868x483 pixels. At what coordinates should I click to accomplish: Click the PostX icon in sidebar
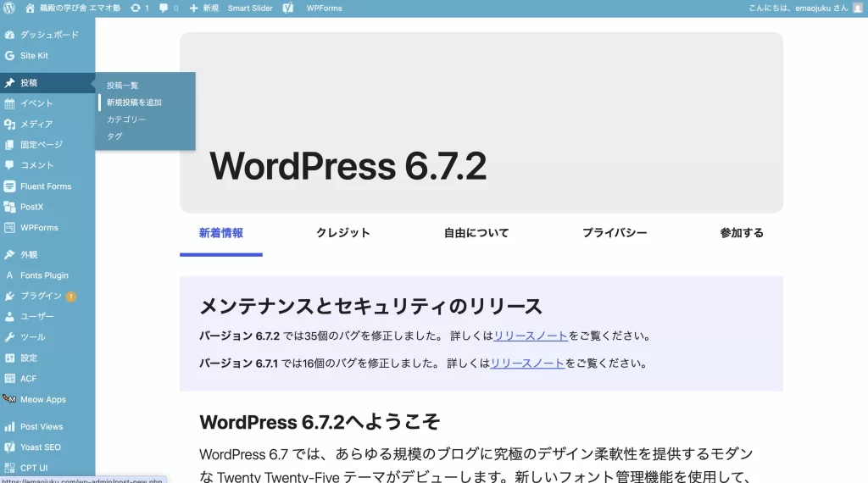pyautogui.click(x=9, y=207)
